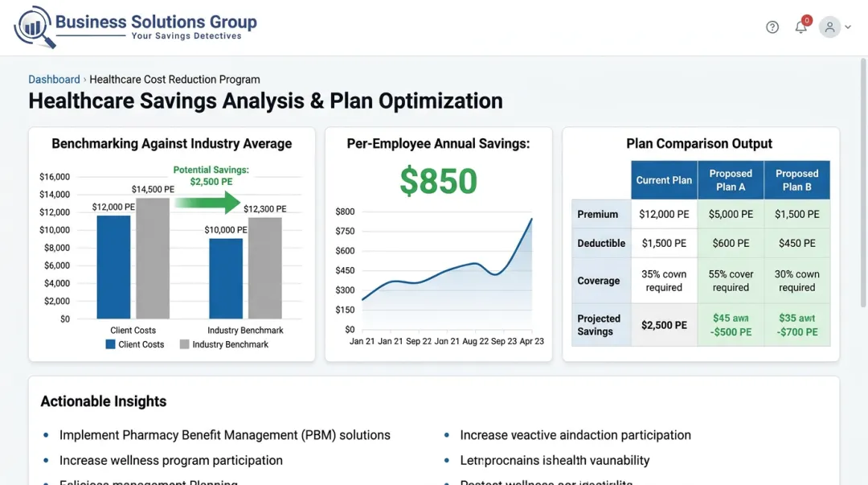Open the notifications bell icon
The image size is (868, 485).
[x=801, y=27]
